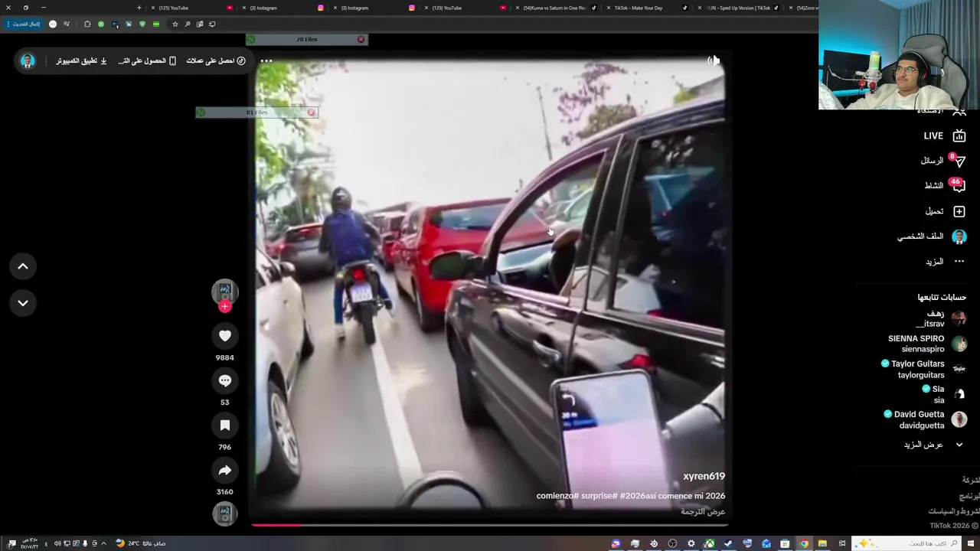Mute the video with the speaker icon
Screen dimensions: 980x551
[x=714, y=60]
